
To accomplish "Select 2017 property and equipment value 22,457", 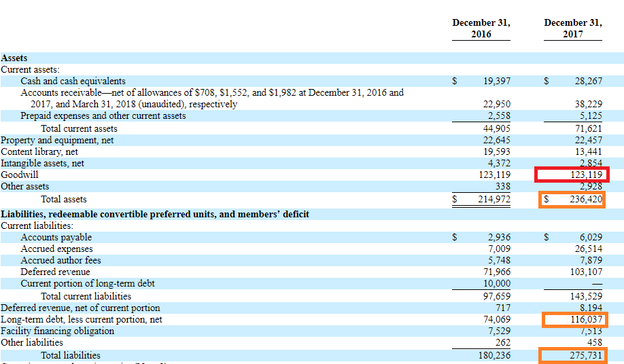I will pos(588,141).
